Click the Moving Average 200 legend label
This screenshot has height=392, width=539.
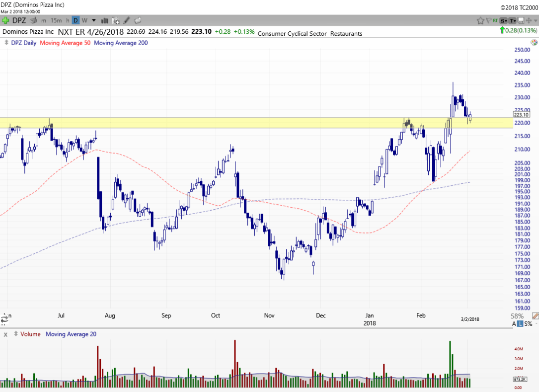pyautogui.click(x=121, y=43)
